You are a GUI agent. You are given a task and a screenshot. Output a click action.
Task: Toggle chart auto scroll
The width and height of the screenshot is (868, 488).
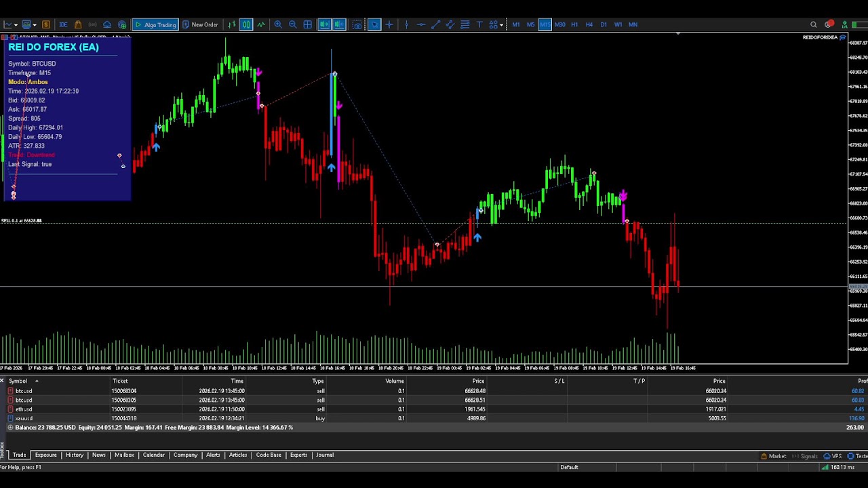(x=324, y=24)
